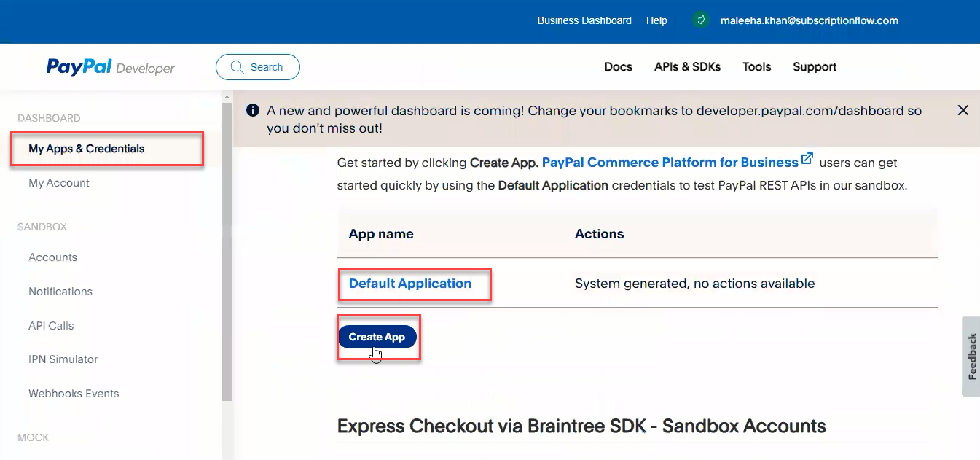The image size is (980, 460).
Task: Open IPN Simulator
Action: pos(63,359)
